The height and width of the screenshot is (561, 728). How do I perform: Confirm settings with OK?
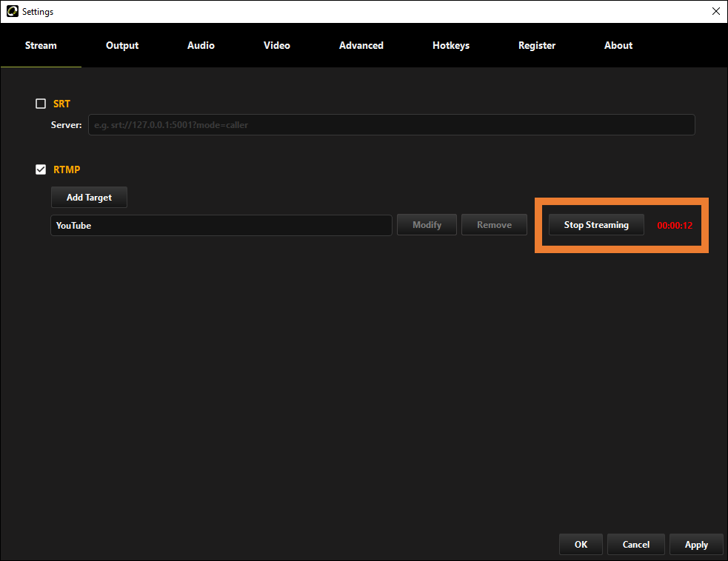coord(581,544)
